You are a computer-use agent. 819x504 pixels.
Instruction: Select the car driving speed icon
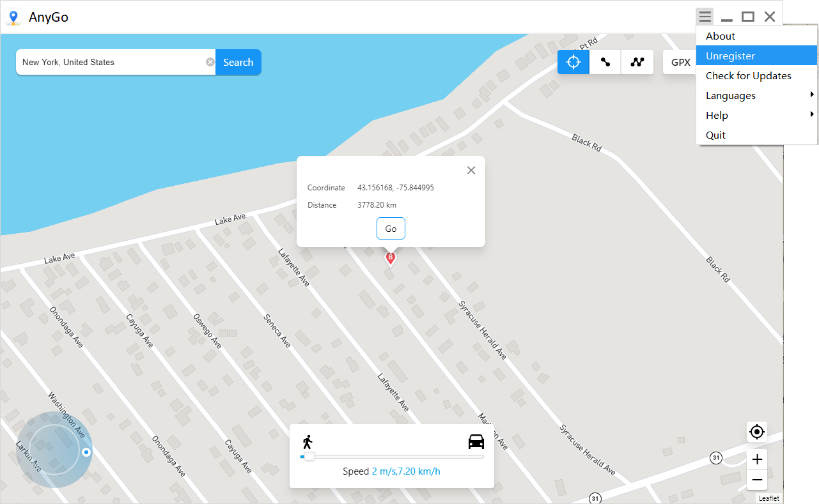pyautogui.click(x=476, y=441)
